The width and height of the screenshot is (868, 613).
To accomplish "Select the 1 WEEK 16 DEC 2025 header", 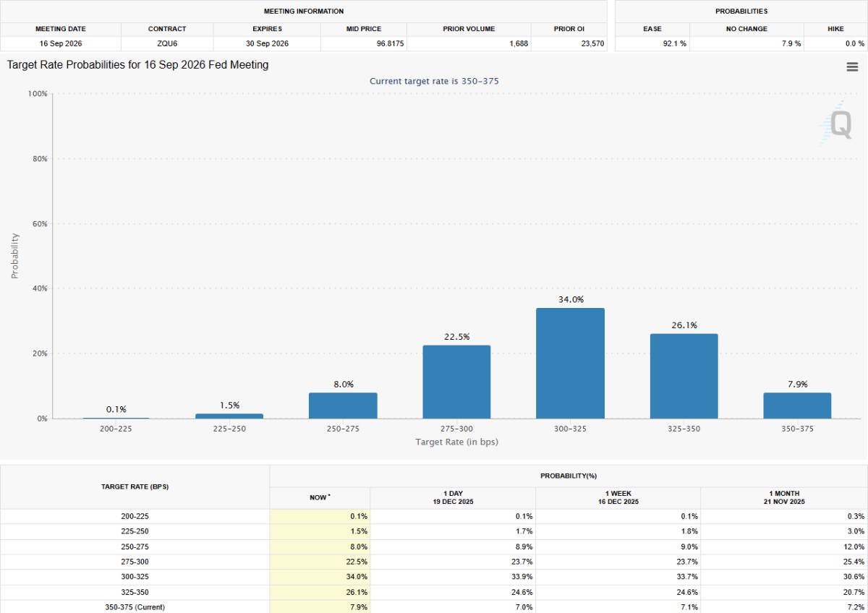I will point(618,497).
